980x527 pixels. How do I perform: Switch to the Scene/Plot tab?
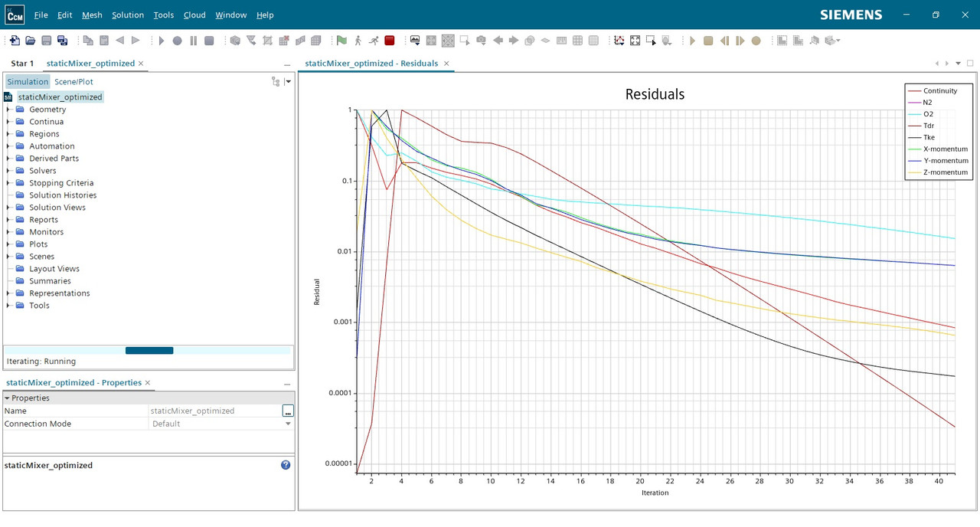point(73,81)
